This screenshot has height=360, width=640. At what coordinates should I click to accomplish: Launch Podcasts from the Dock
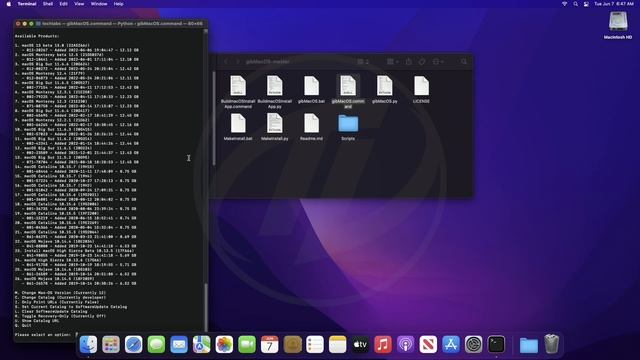click(x=405, y=344)
